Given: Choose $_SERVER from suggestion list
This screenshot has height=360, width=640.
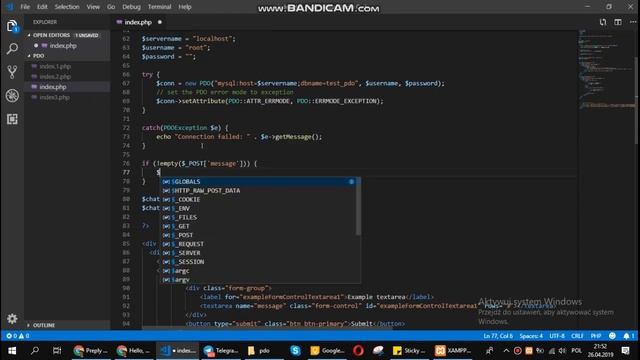Looking at the screenshot, I should 258,253.
